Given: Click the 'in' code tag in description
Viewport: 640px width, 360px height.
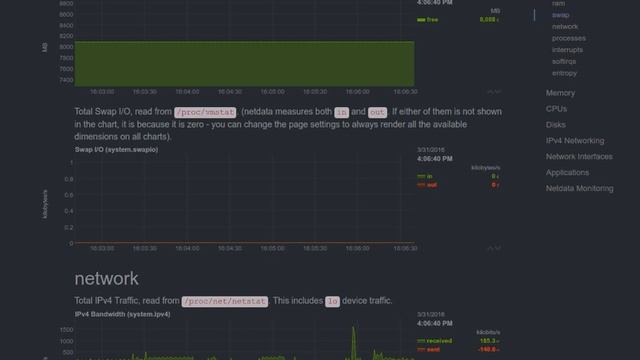Looking at the screenshot, I should click(x=341, y=112).
